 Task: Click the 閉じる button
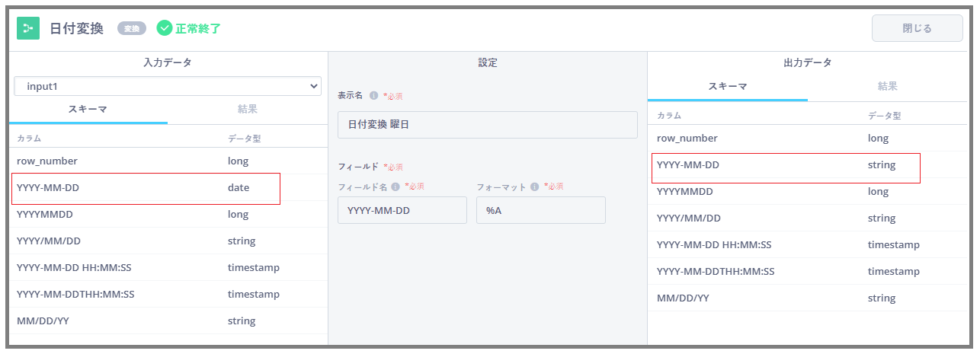coord(918,28)
